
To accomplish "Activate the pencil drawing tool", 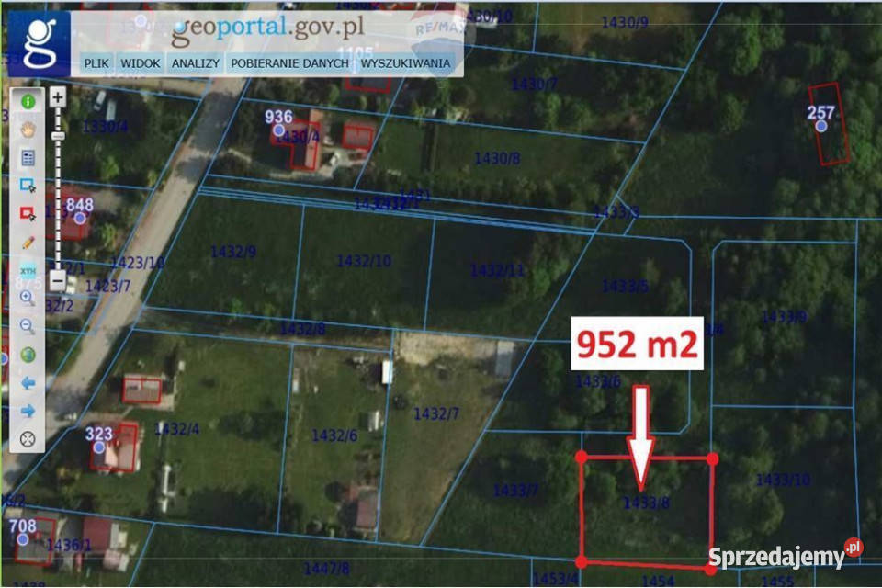I will tap(28, 242).
